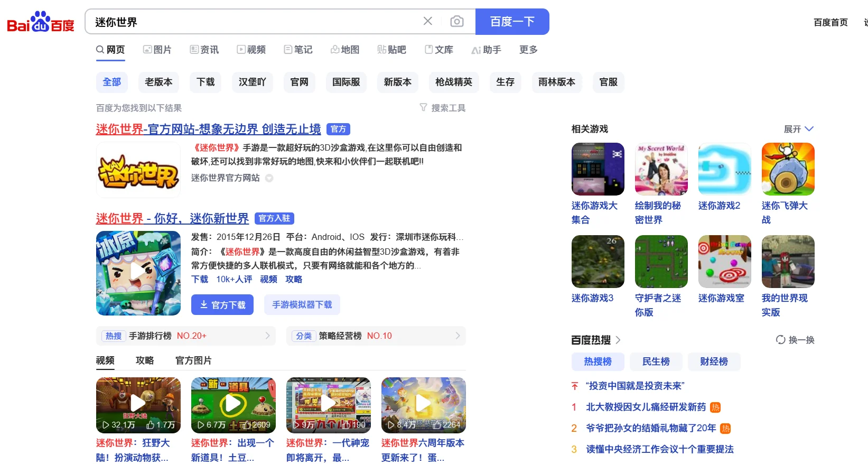Open 搜索工具 filter options
The height and width of the screenshot is (464, 868).
tap(443, 108)
